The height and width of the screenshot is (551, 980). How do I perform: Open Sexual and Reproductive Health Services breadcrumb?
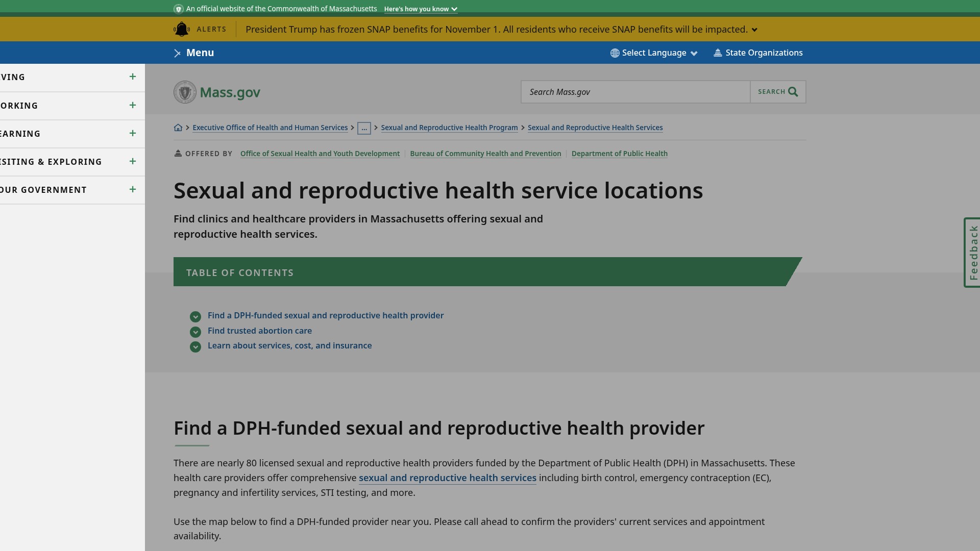click(x=595, y=128)
